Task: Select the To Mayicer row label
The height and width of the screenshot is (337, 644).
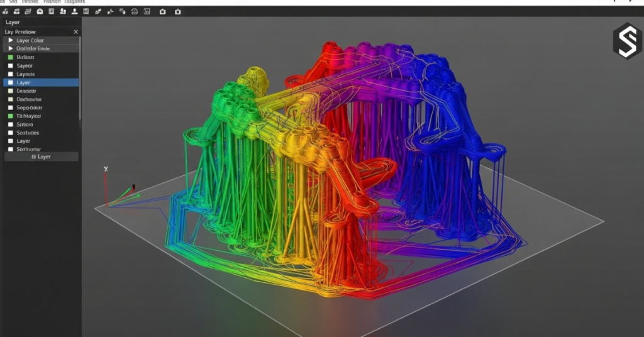Action: pos(29,116)
